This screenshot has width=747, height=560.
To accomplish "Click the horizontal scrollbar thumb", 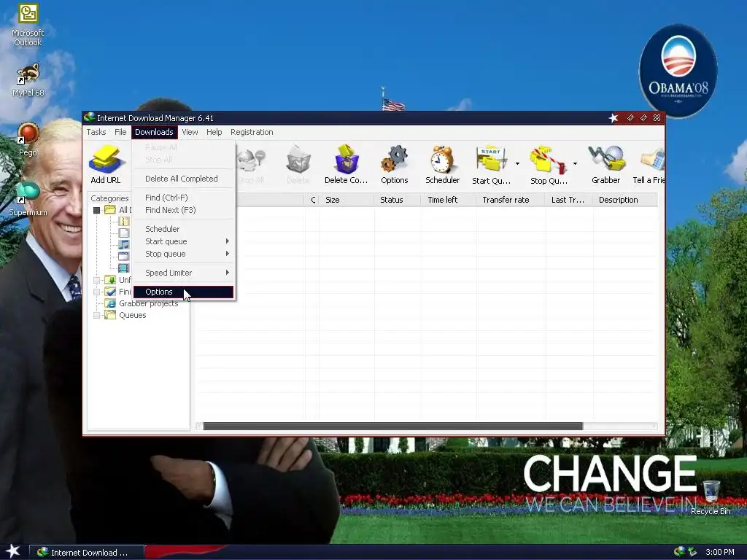I will [x=393, y=426].
